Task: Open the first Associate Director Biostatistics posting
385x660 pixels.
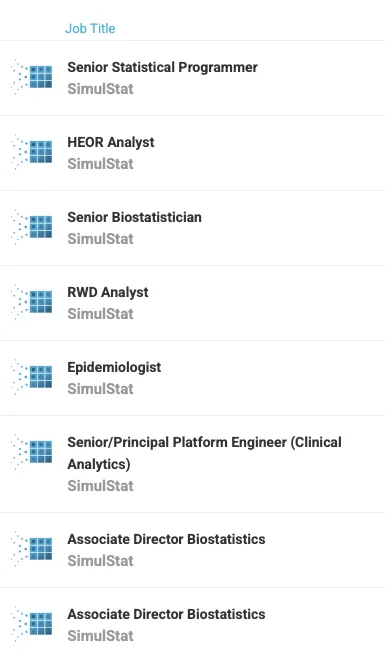Action: click(166, 539)
